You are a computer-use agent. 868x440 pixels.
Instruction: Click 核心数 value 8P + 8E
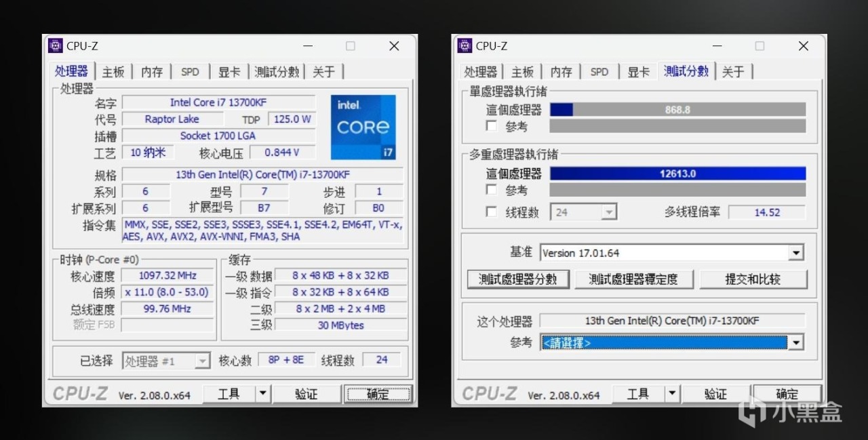(285, 360)
